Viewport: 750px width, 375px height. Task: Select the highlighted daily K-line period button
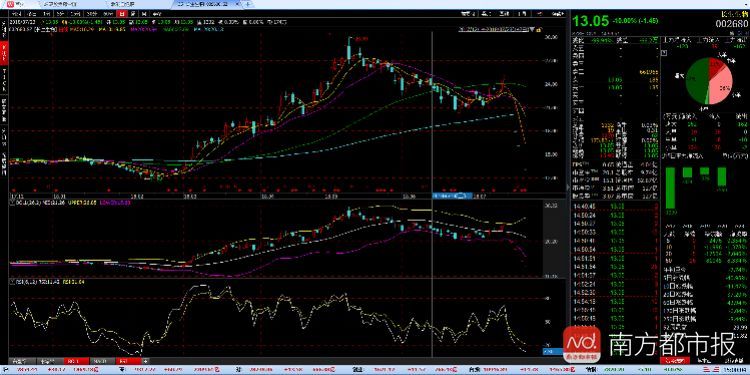coord(122,14)
